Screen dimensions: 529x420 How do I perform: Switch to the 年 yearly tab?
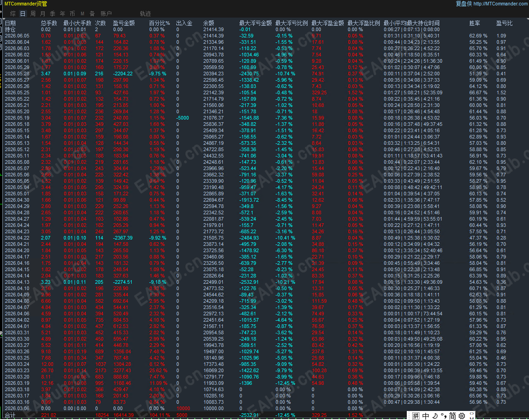point(62,14)
